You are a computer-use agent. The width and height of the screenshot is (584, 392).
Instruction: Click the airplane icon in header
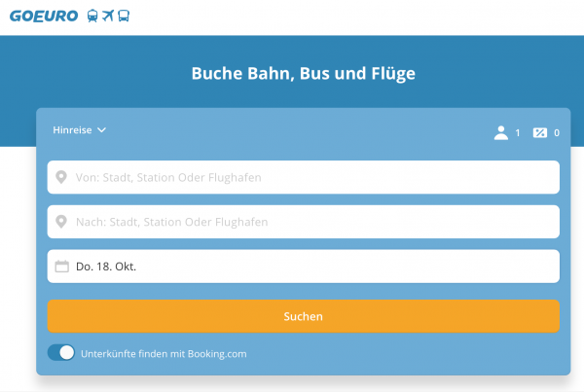(108, 16)
